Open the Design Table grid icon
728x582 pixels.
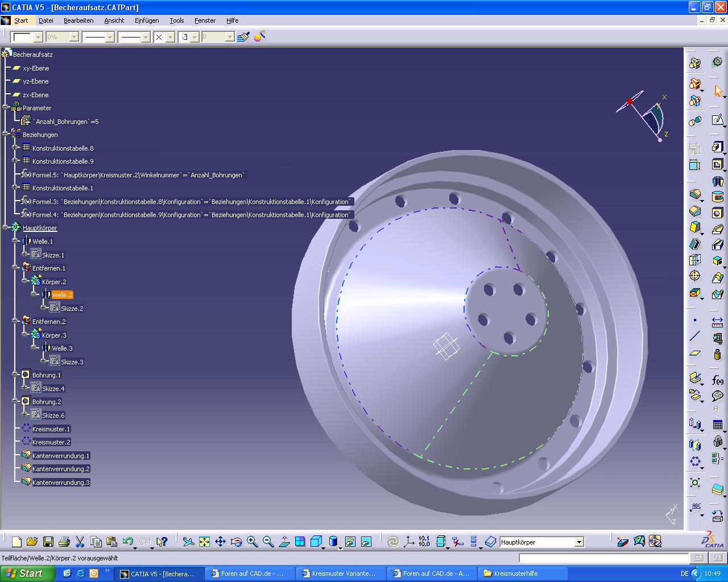coord(717,425)
